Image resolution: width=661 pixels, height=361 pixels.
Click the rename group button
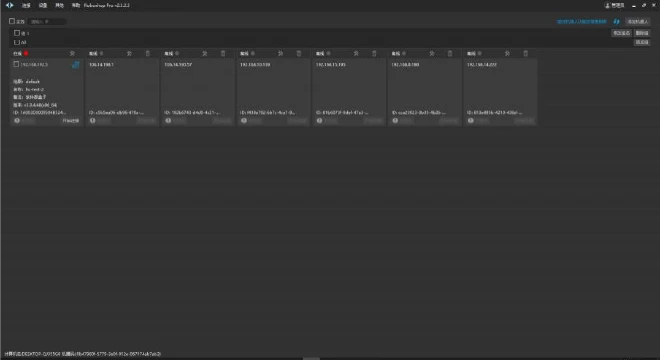[621, 33]
